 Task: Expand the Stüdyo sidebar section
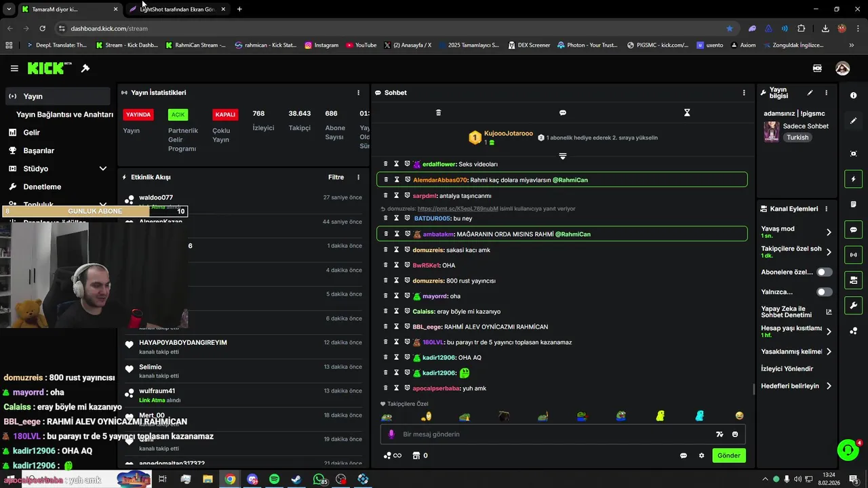pos(103,169)
